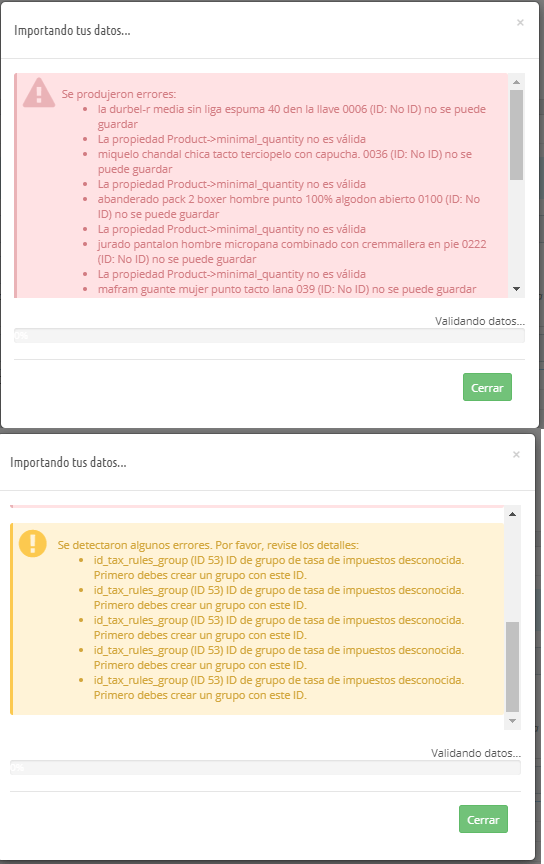Viewport: 544px width, 864px height.
Task: Click the 'Se produjeron errores' heading
Action: coord(119,94)
